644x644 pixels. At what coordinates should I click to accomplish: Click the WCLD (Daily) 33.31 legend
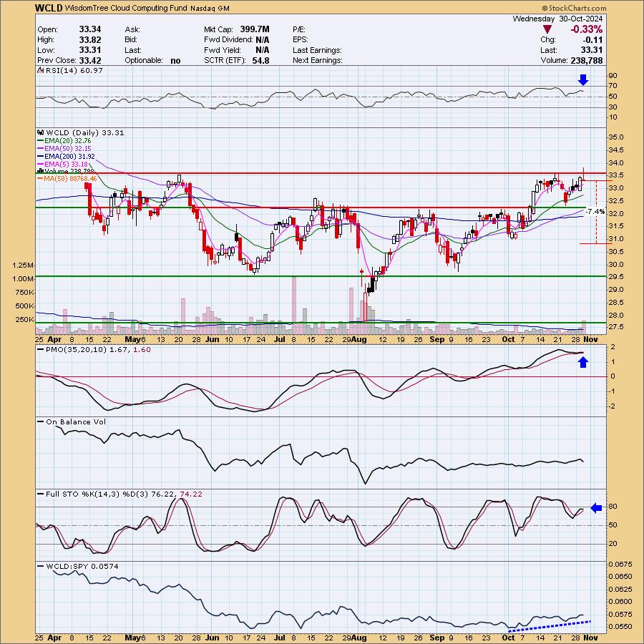(85, 132)
